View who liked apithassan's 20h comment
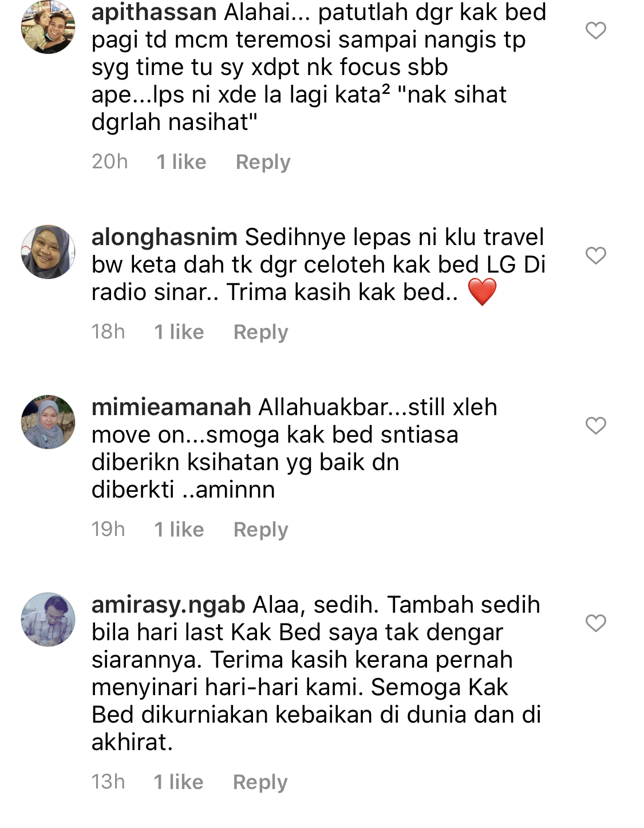The height and width of the screenshot is (828, 644). [x=181, y=162]
